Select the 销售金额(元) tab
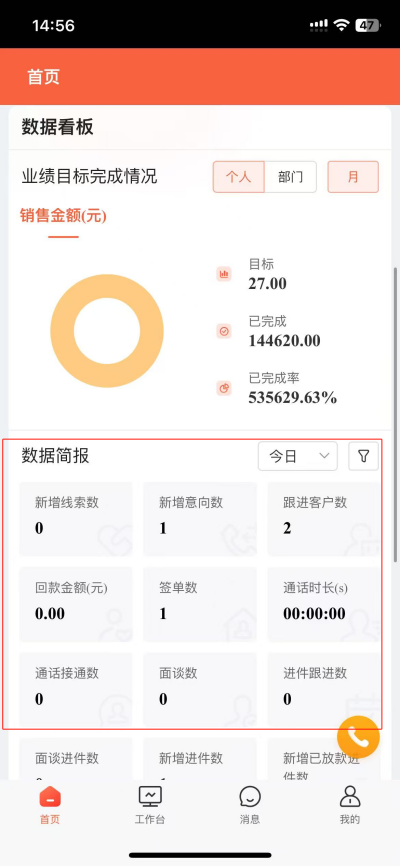Screen dimensions: 400x866 (x=63, y=216)
